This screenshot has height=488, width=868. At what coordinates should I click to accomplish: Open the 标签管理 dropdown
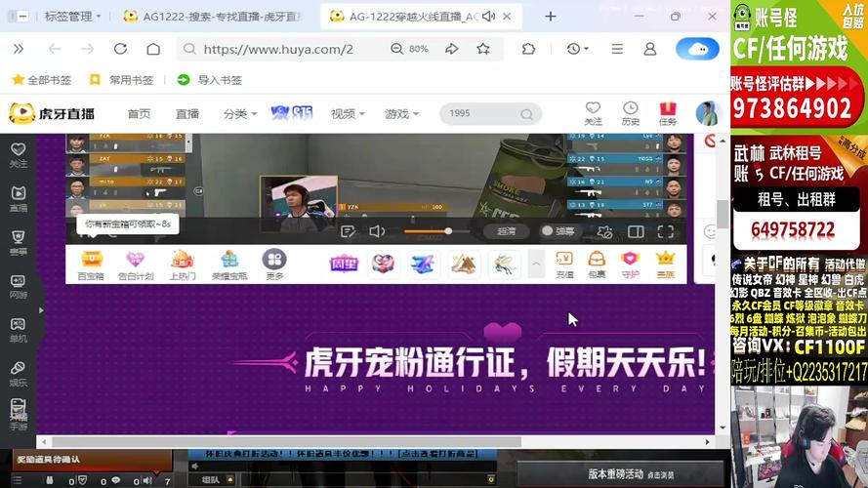(x=72, y=17)
